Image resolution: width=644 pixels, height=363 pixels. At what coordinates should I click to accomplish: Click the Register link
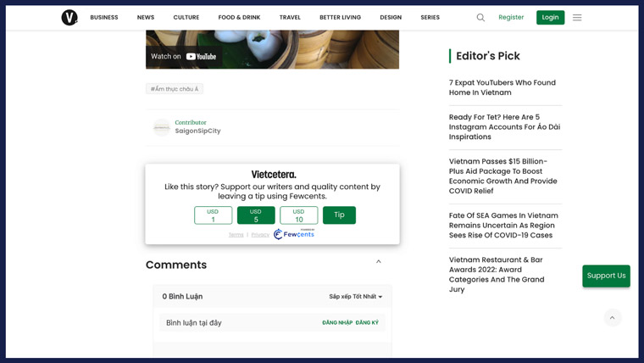pyautogui.click(x=511, y=17)
